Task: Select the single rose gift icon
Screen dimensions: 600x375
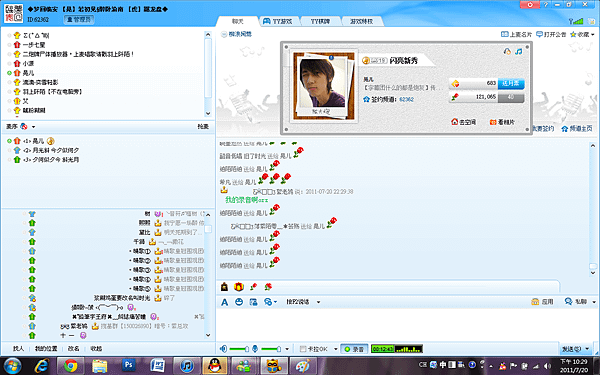Action: point(253,286)
